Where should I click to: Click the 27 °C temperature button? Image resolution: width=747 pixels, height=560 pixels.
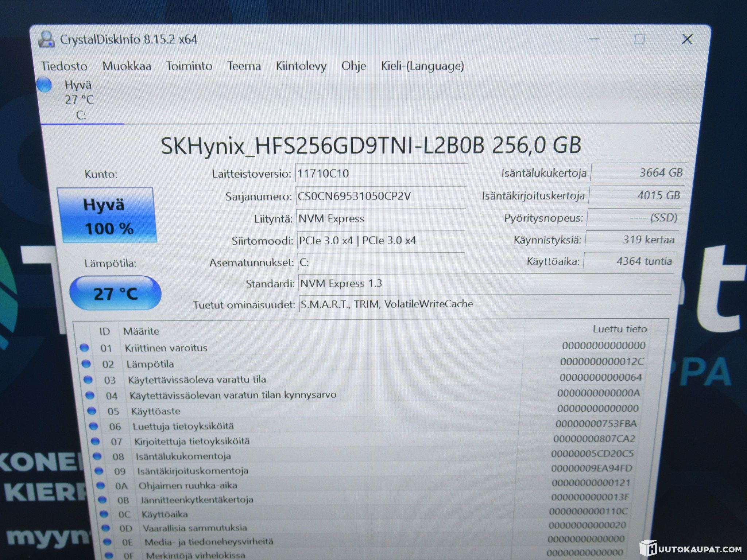(115, 293)
